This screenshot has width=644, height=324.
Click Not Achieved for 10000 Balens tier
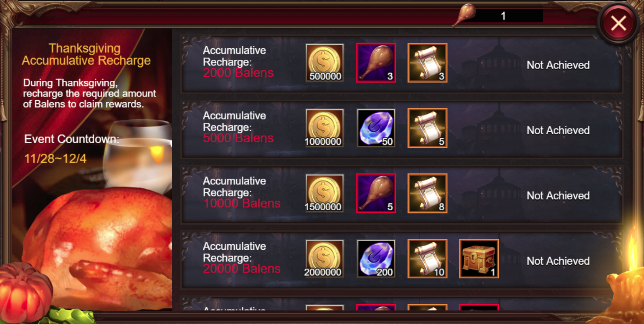pos(558,196)
